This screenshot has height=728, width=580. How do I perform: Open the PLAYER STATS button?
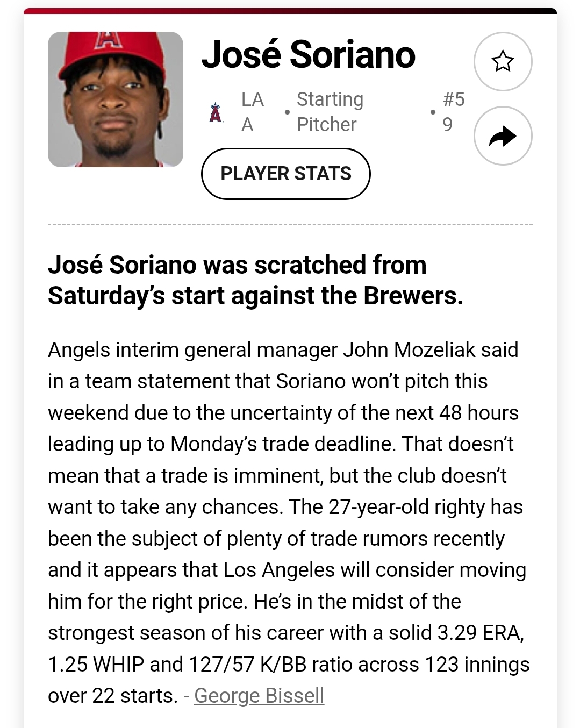click(x=285, y=174)
